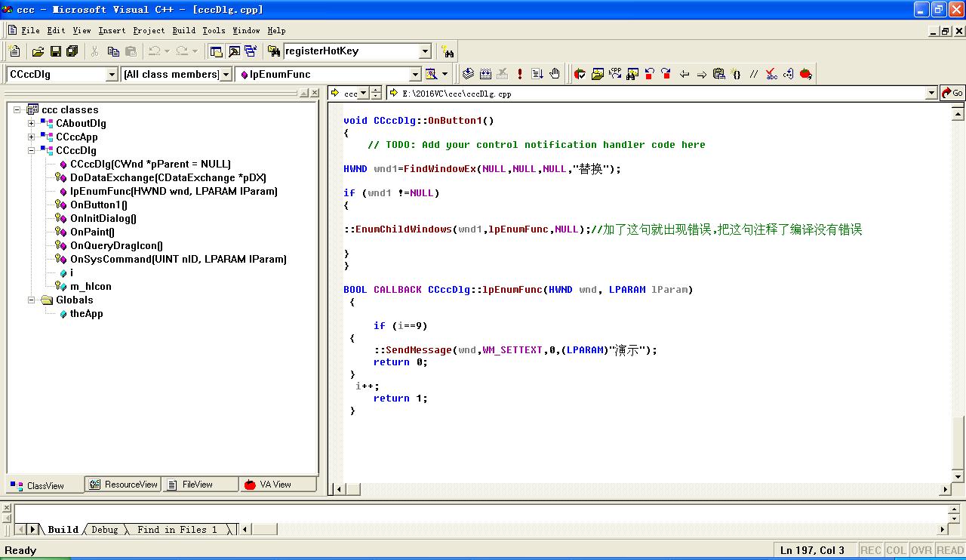Click the editor horizontal scrollbar right arrow
966x560 pixels.
pyautogui.click(x=946, y=489)
